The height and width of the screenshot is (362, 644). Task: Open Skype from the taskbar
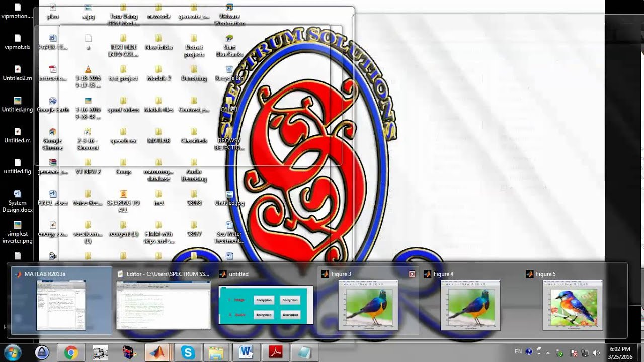tap(188, 353)
